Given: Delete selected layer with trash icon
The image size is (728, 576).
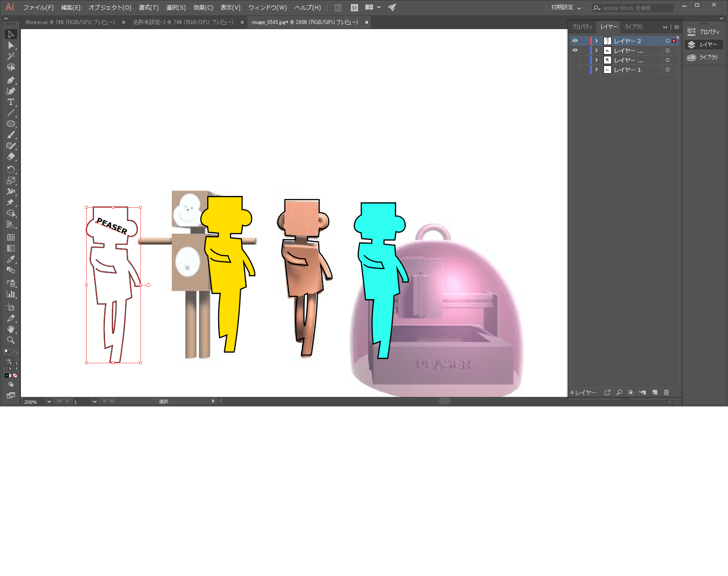Looking at the screenshot, I should click(x=666, y=392).
